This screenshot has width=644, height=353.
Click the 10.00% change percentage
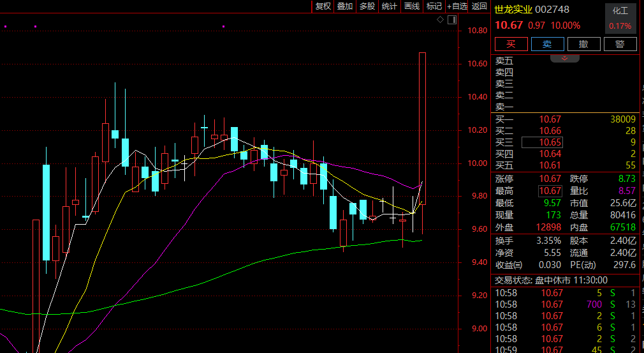[566, 26]
